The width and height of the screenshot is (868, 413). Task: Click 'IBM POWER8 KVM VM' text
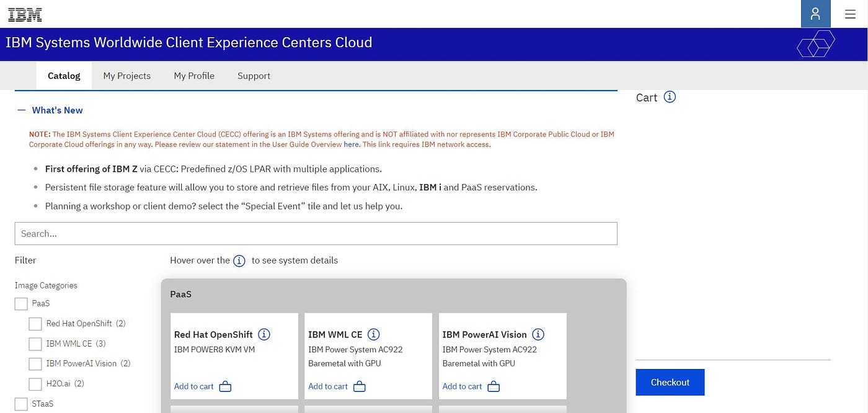pyautogui.click(x=215, y=350)
